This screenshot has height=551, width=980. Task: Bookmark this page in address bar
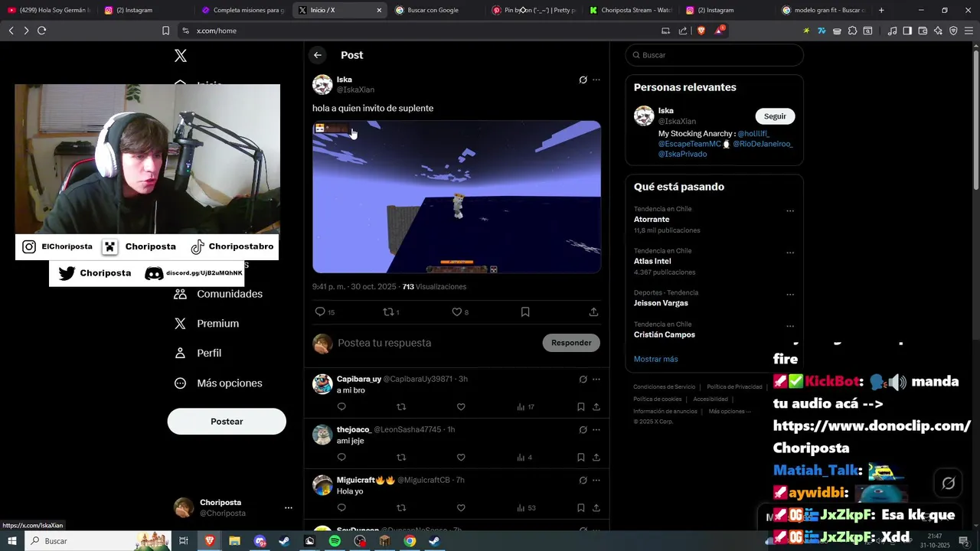pyautogui.click(x=165, y=31)
